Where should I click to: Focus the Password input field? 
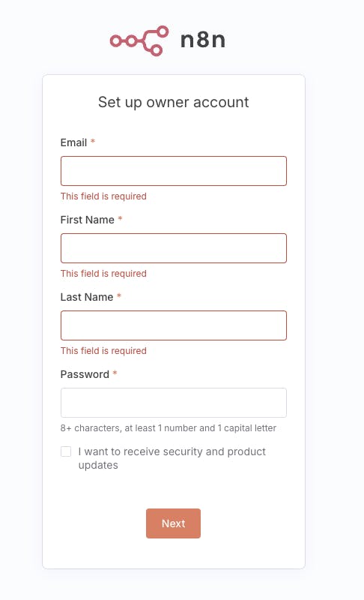(x=174, y=403)
